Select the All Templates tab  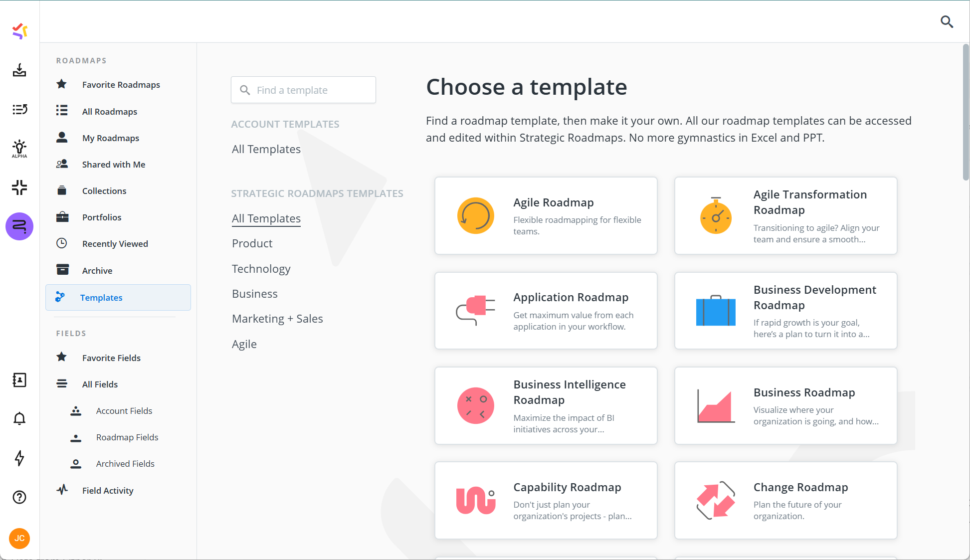[266, 218]
